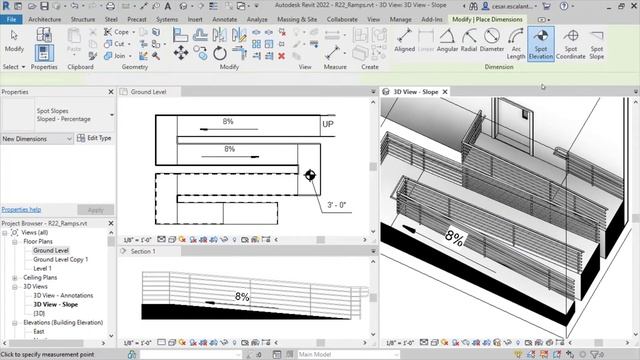Image resolution: width=640 pixels, height=360 pixels.
Task: Select the Angular dimension tool
Action: pos(447,40)
